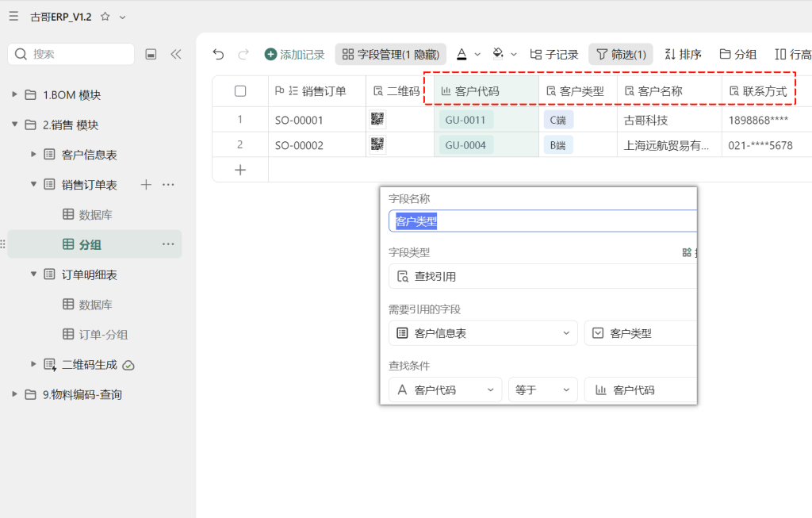The height and width of the screenshot is (518, 812).
Task: Click drag handle dots beside 分组 row
Action: (2, 244)
